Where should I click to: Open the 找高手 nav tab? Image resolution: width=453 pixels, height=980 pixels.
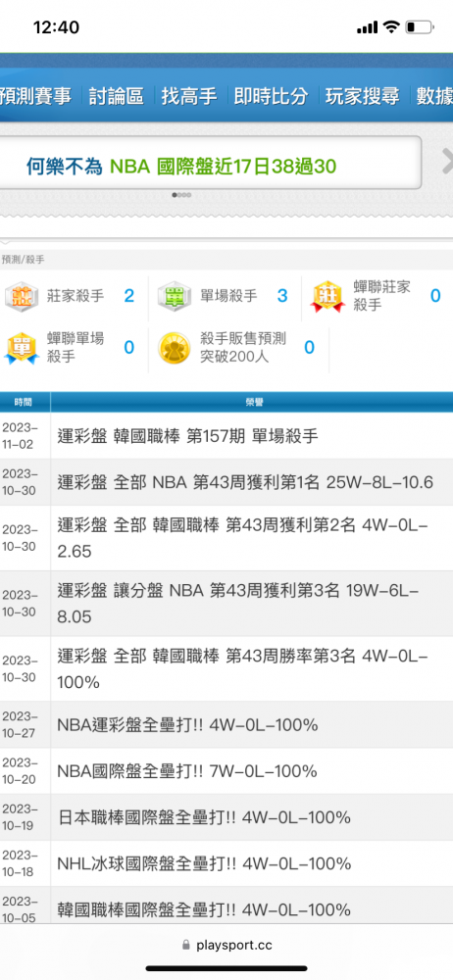coord(189,96)
